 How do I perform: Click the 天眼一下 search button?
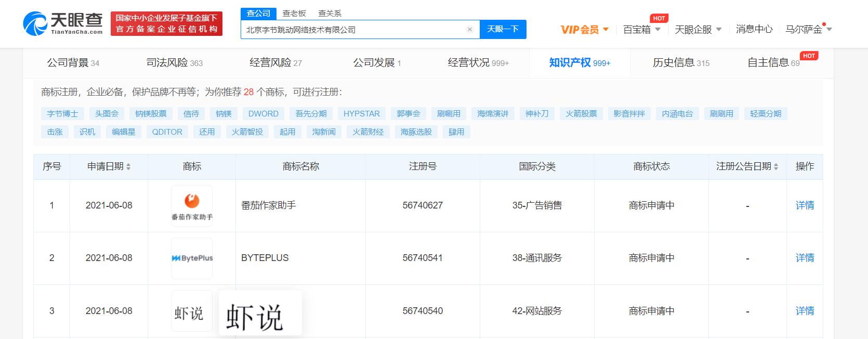[503, 29]
